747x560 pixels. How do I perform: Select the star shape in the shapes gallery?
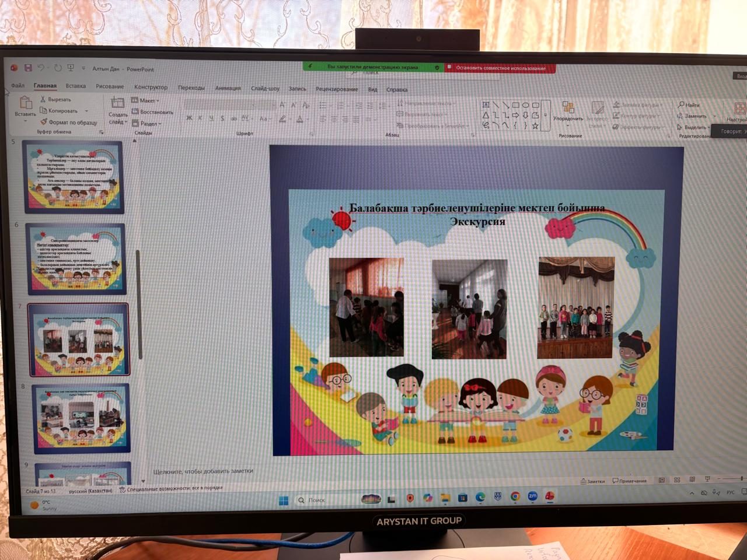click(x=535, y=125)
